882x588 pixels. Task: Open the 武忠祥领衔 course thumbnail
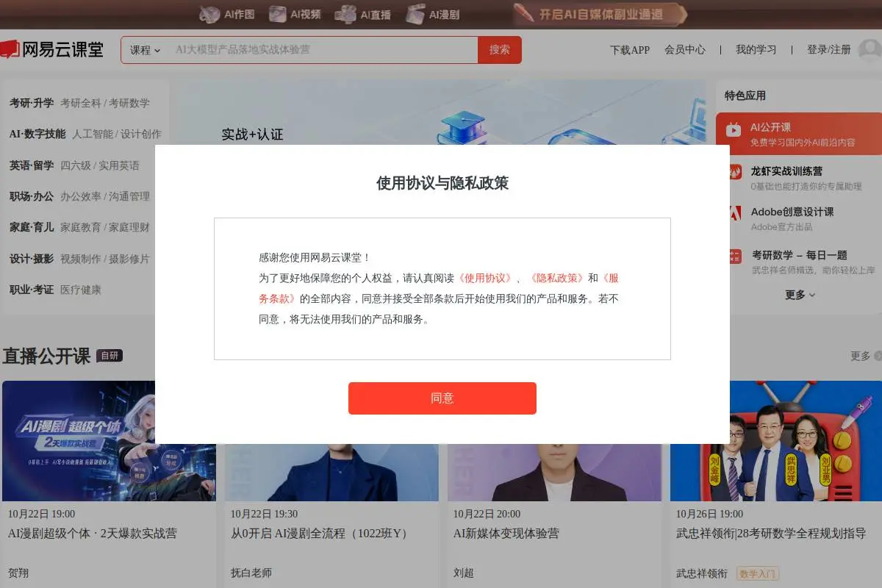coord(776,441)
